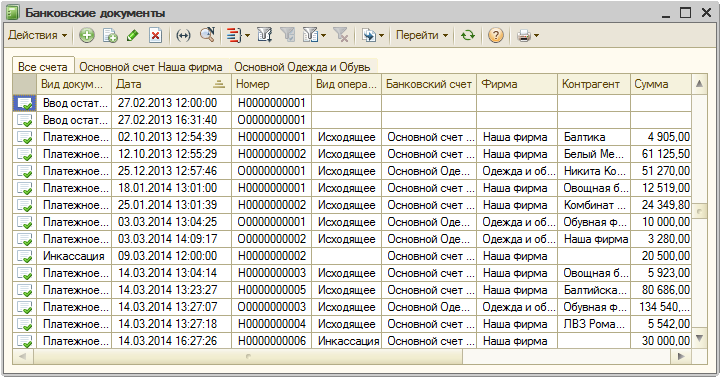Click the vertical scrollbar down arrow
This screenshot has width=720, height=377.
[x=699, y=339]
